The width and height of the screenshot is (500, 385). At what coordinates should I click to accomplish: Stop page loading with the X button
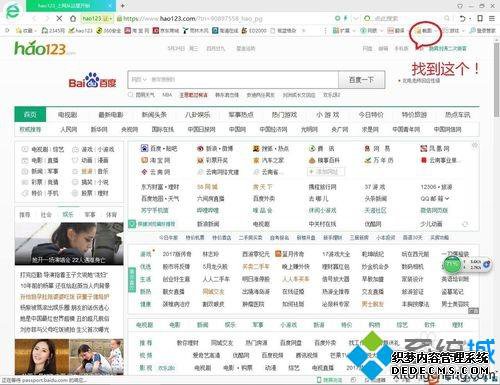tap(59, 18)
